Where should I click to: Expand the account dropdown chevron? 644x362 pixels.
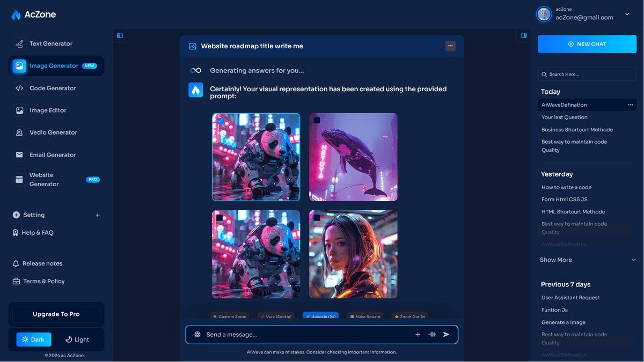point(627,14)
